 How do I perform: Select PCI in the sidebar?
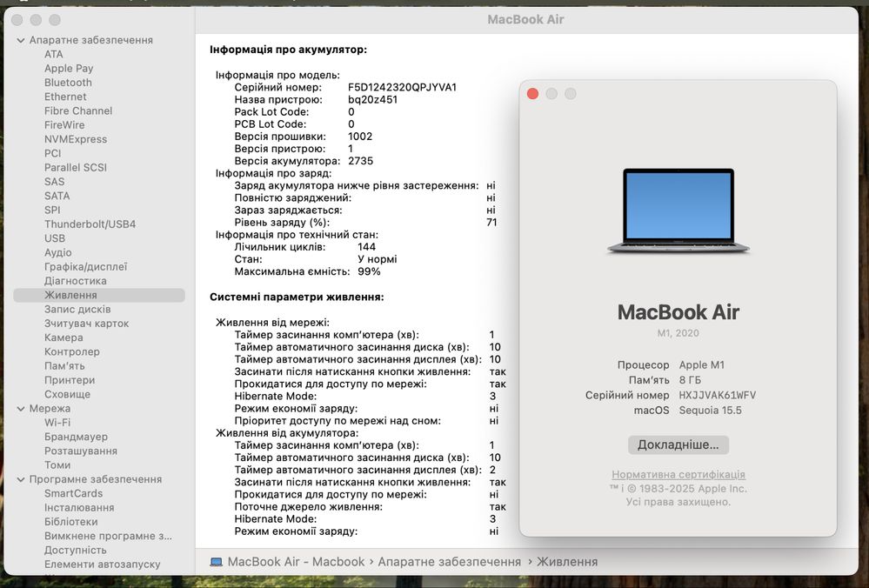tap(53, 153)
